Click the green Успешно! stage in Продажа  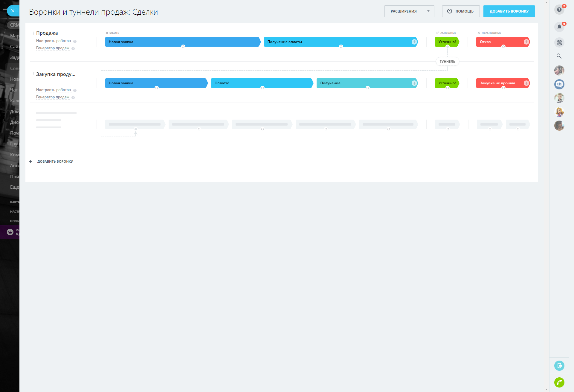point(447,42)
